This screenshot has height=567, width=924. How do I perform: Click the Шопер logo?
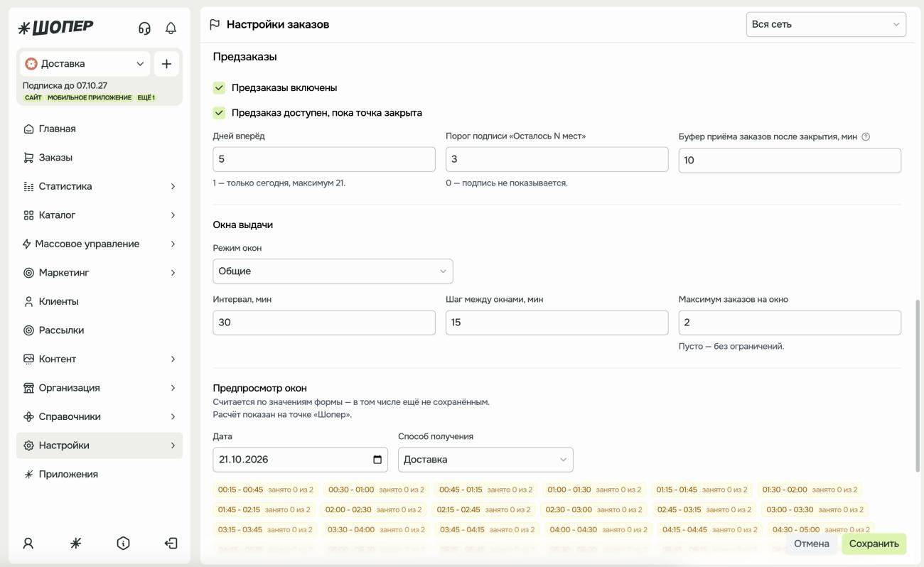point(55,27)
